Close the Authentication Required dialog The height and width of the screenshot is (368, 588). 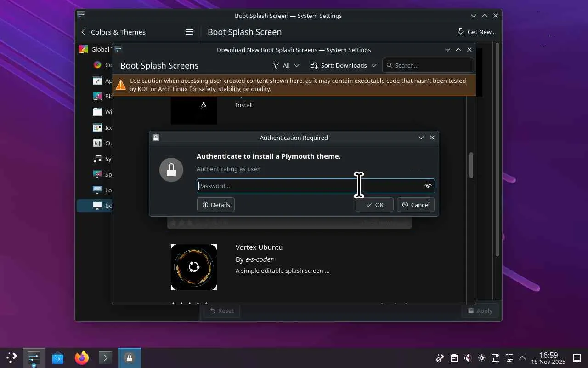432,138
